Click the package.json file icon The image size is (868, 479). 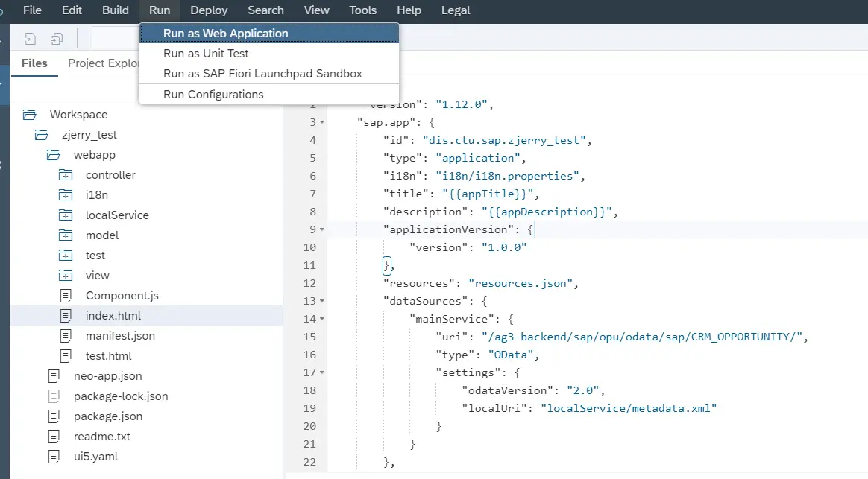click(54, 416)
